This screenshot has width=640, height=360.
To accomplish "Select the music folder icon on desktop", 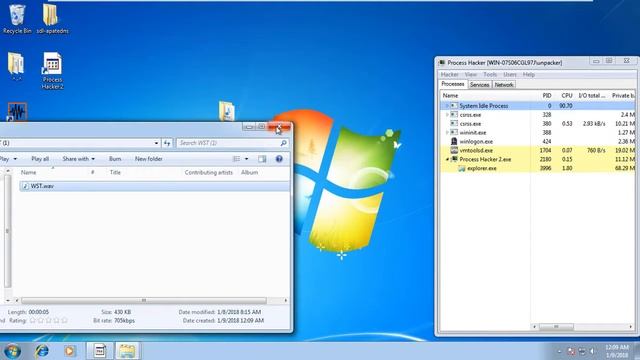I will point(227,111).
